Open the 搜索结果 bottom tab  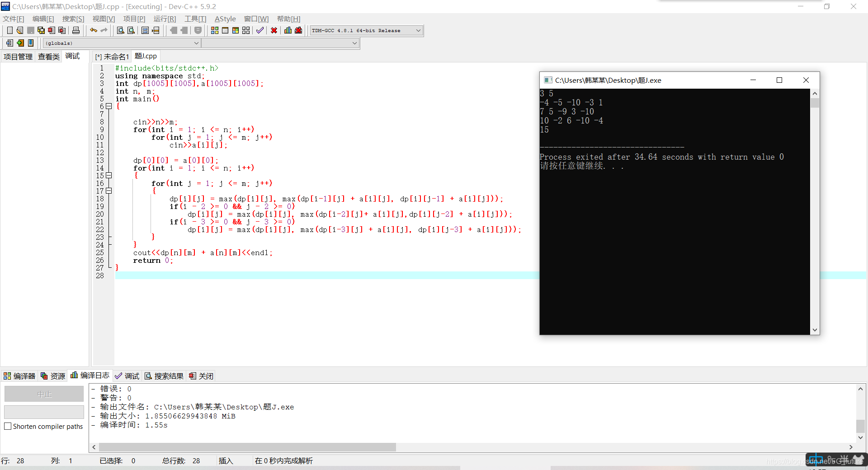point(164,376)
